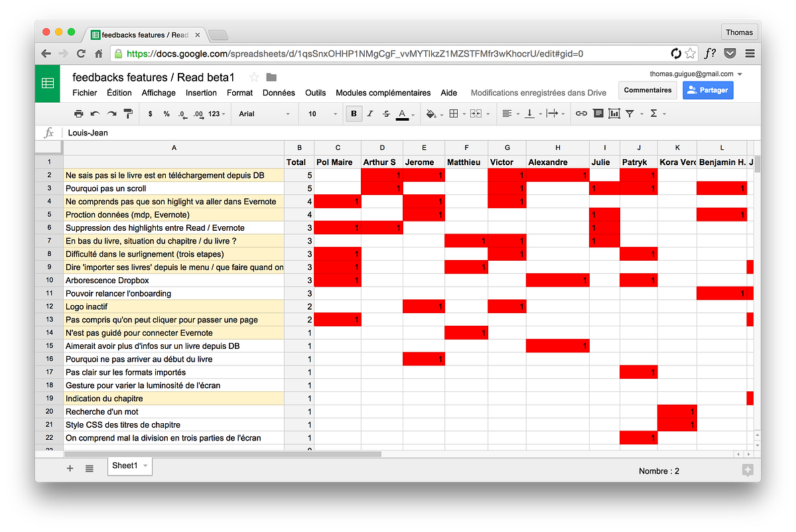Open the fill color bucket
The image size is (796, 532).
click(x=433, y=114)
